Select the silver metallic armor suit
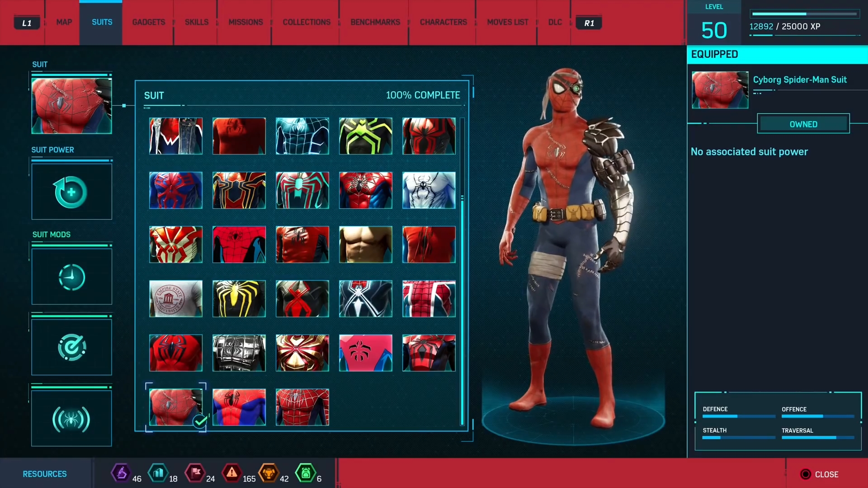Screen dimensions: 868x488 click(x=239, y=353)
